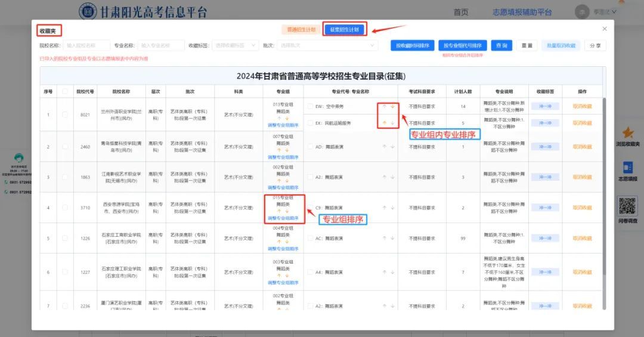Viewport: 644px width, 337px height.
Task: Check row 5 box for school 1226
Action: [65, 239]
